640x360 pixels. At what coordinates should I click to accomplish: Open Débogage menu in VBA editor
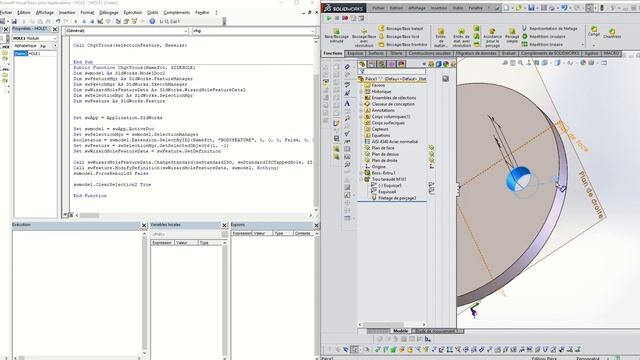pyautogui.click(x=109, y=13)
